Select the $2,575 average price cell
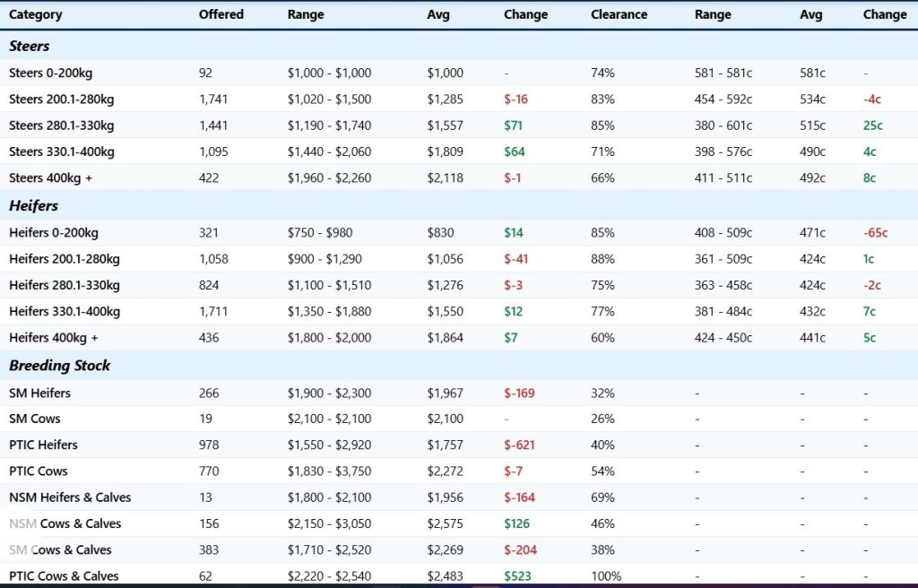 click(x=446, y=523)
